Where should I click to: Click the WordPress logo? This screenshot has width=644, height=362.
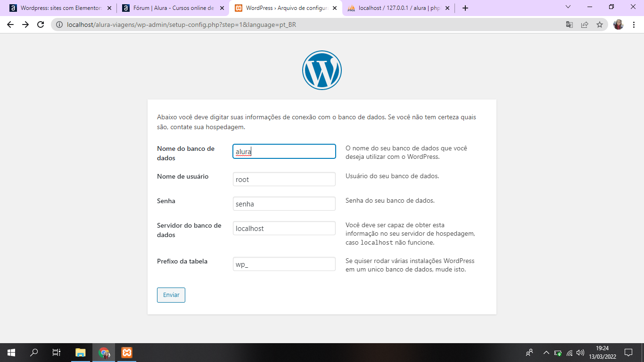322,70
